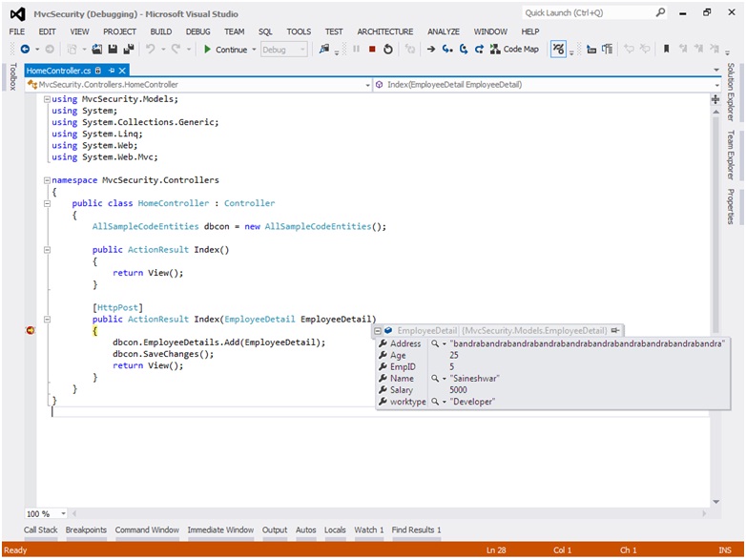746x560 pixels.
Task: Open Address value text visualizer magnifier
Action: tap(435, 343)
